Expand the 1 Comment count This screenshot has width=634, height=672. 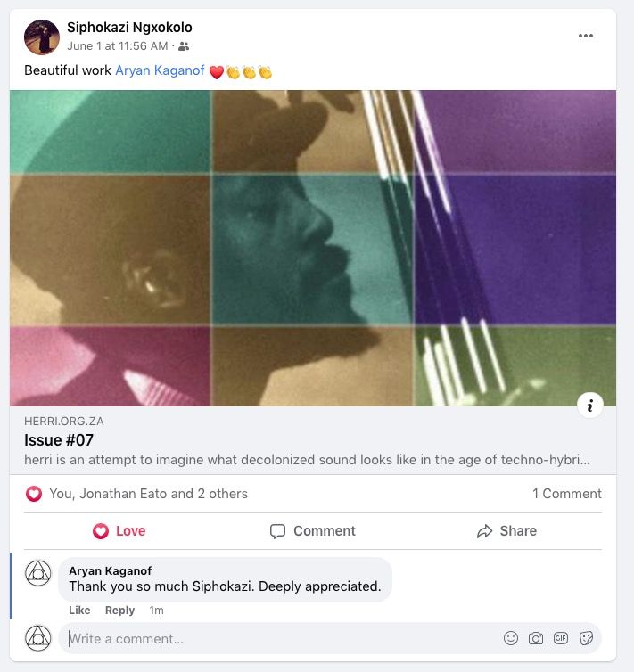566,494
